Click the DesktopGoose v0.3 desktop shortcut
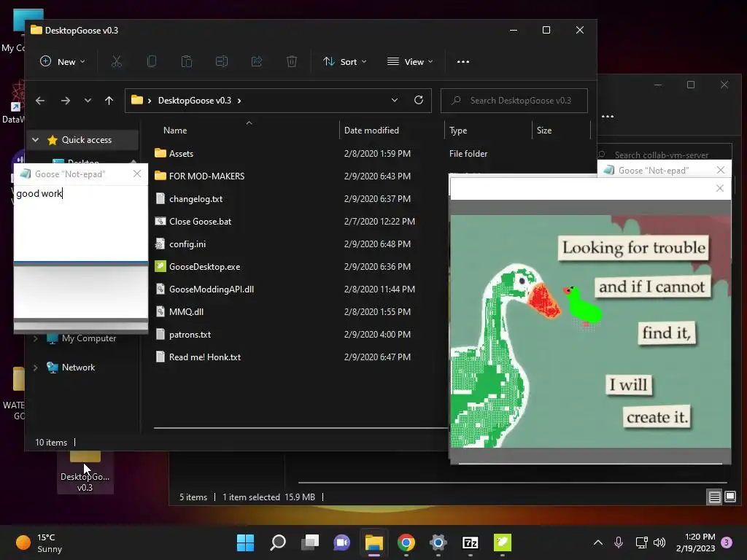 click(85, 472)
